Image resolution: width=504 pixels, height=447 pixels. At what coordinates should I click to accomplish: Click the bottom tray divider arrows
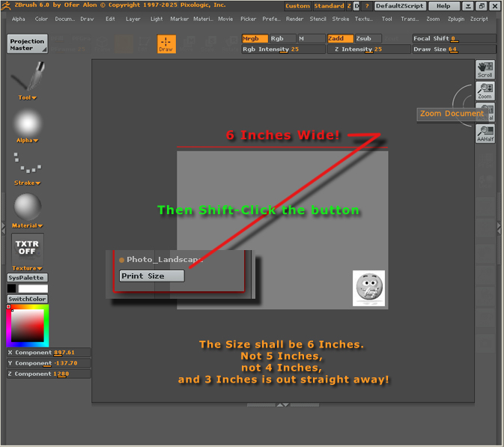tap(283, 405)
